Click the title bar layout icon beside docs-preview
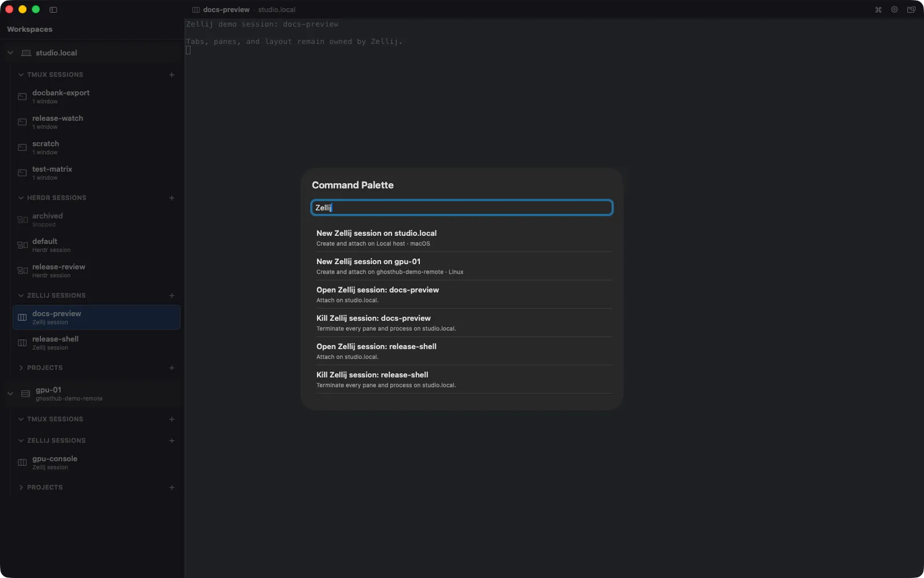The height and width of the screenshot is (578, 924). 196,10
